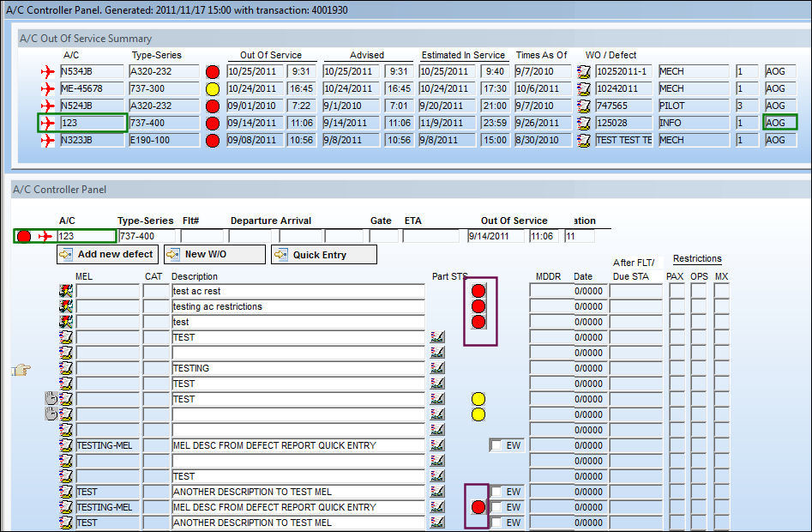Click the description field 'testing ac restrictions'
Image resolution: width=812 pixels, height=532 pixels.
click(298, 306)
